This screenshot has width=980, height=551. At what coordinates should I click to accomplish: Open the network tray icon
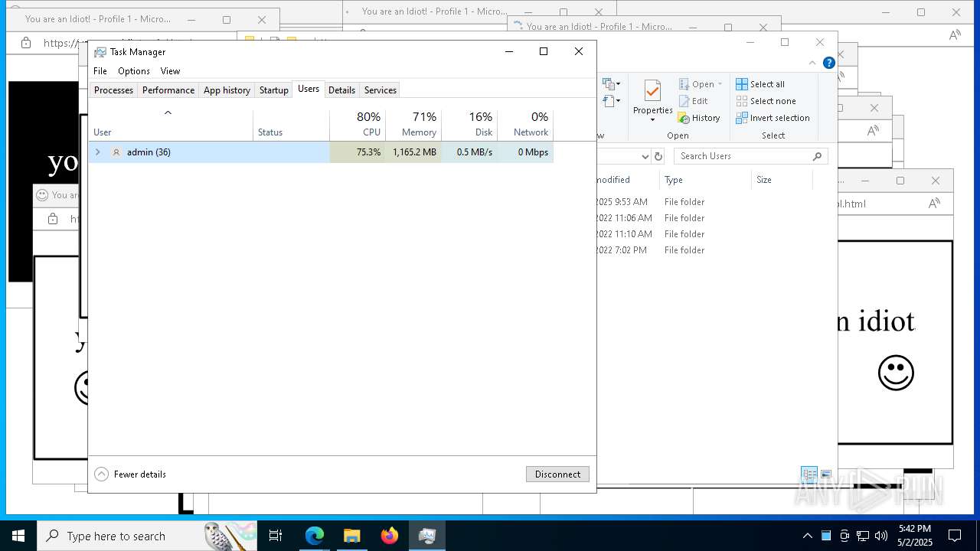(x=862, y=536)
